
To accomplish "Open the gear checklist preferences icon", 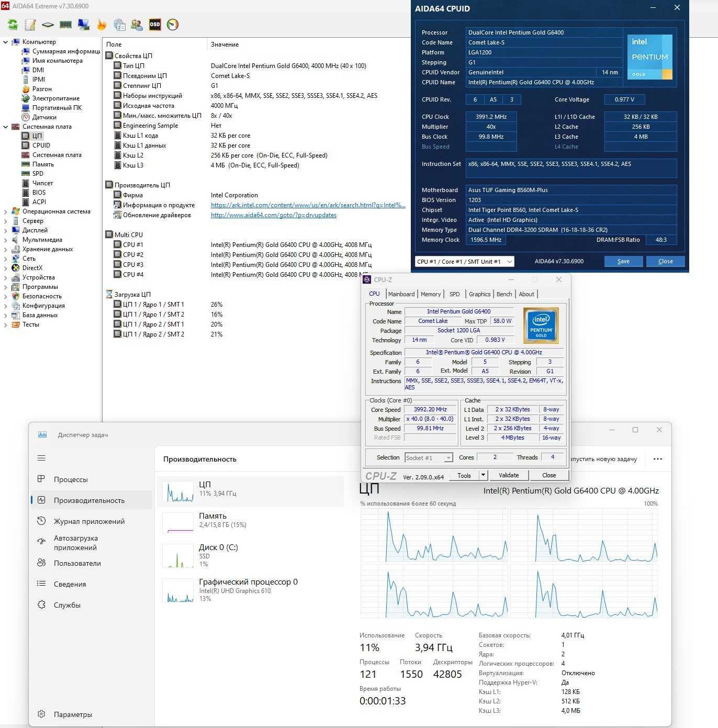I will coord(119,25).
